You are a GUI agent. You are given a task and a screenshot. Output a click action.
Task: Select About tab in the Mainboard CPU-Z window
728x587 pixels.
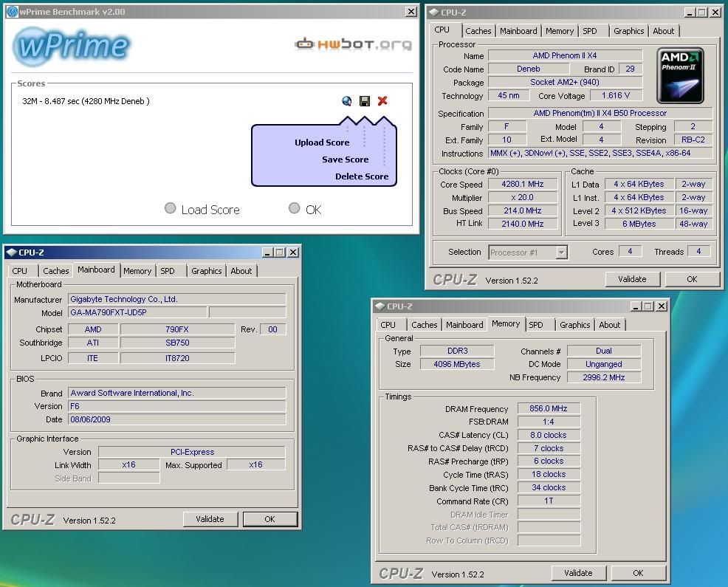click(241, 271)
